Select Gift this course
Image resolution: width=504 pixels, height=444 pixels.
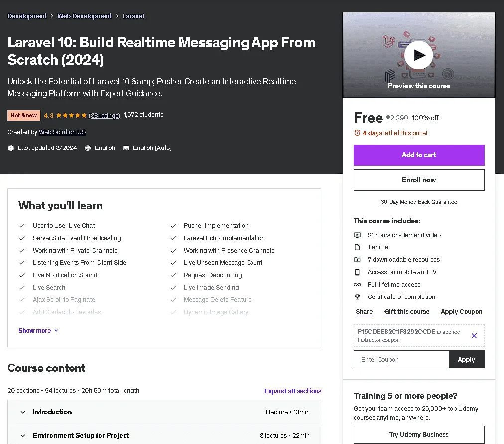pos(406,312)
